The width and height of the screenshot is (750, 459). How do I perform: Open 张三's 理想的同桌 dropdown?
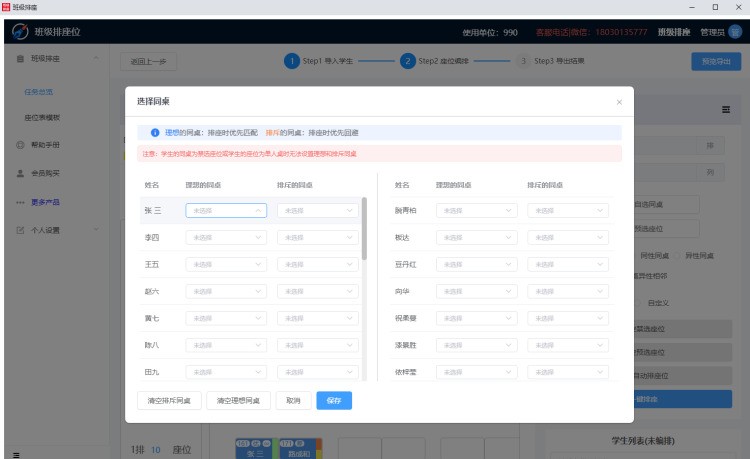point(226,211)
